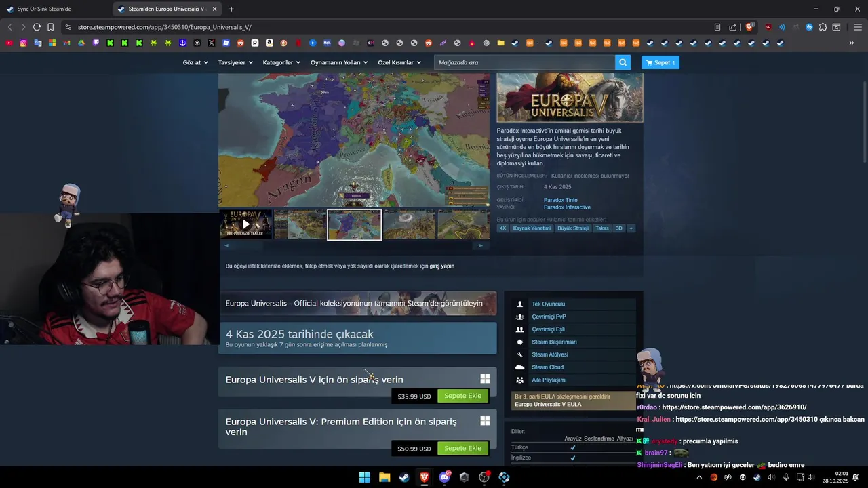
Task: Go back with the browser back arrow
Action: tap(9, 27)
